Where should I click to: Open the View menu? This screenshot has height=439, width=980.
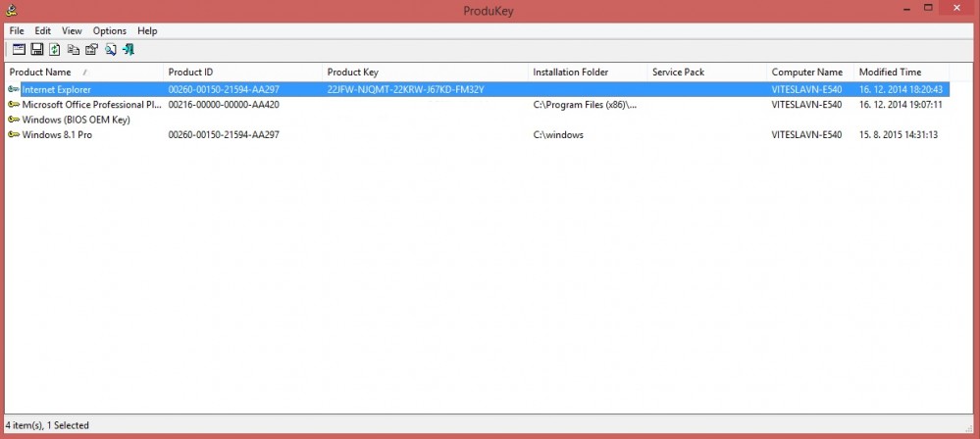(x=72, y=30)
